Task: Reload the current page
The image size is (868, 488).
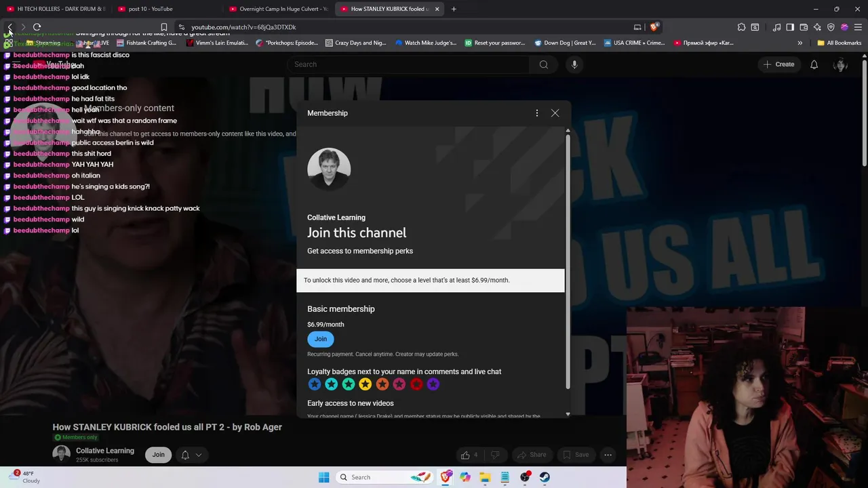Action: (37, 27)
